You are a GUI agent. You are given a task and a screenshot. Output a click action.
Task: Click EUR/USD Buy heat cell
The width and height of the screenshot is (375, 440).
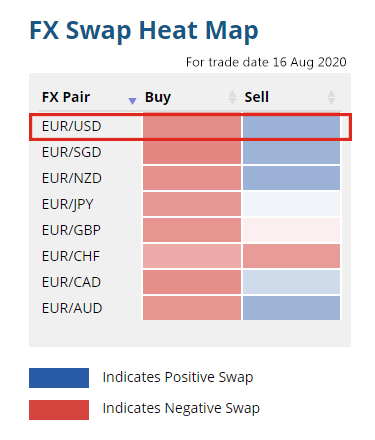[192, 126]
